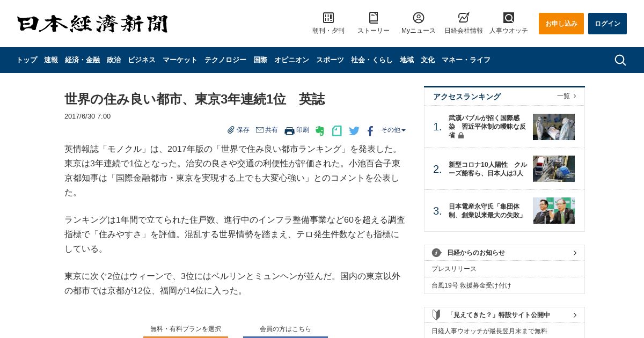
Task: Open the 日経人事ウオッチが最長翌月末まで無料 link
Action: [489, 331]
